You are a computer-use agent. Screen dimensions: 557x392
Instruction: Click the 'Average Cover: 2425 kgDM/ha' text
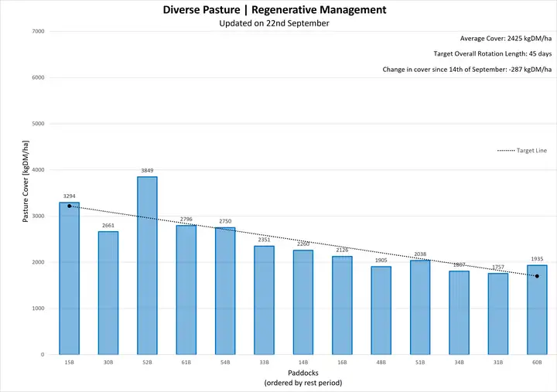506,39
